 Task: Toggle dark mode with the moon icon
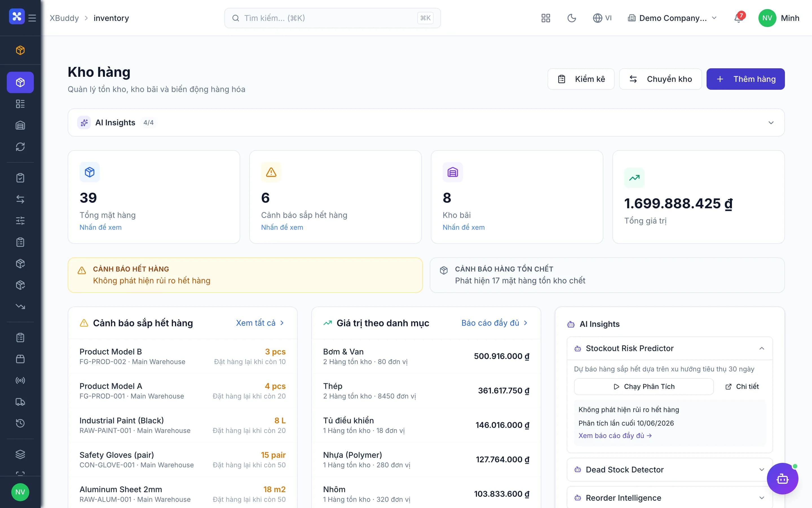572,18
